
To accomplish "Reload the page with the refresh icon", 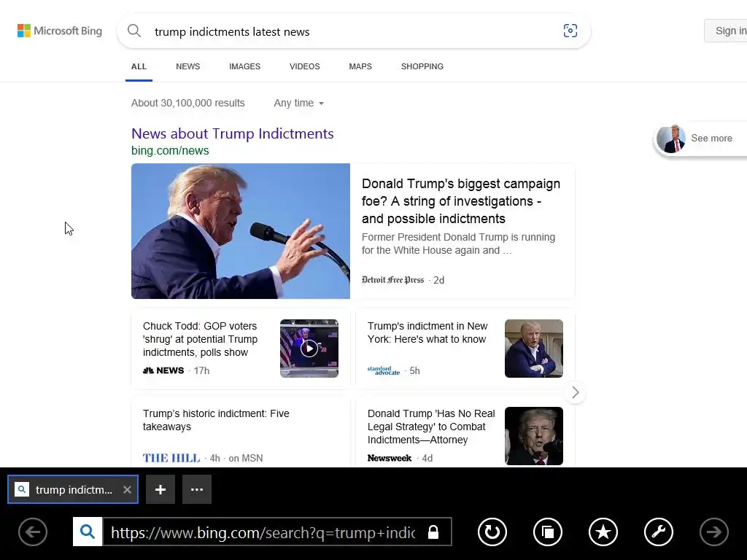I will 492,532.
